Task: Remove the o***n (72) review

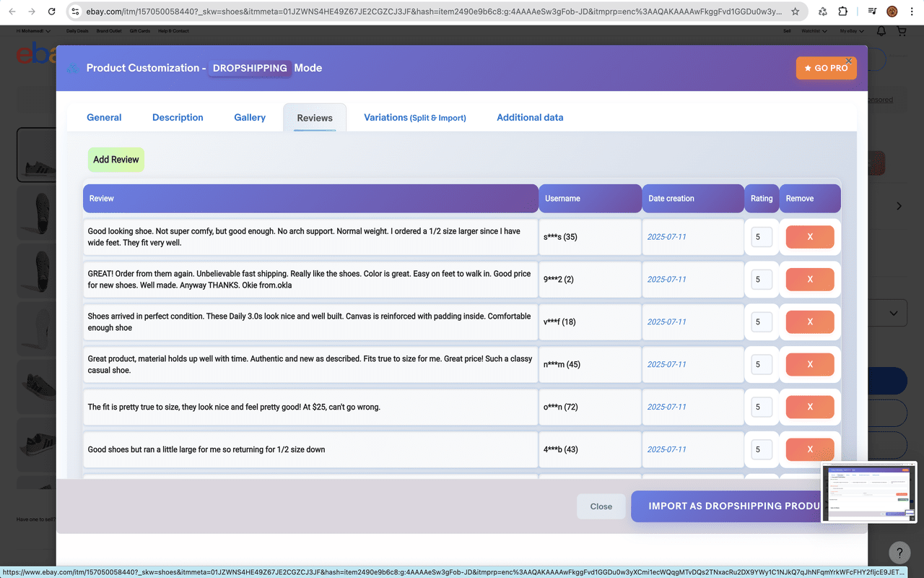Action: (809, 407)
